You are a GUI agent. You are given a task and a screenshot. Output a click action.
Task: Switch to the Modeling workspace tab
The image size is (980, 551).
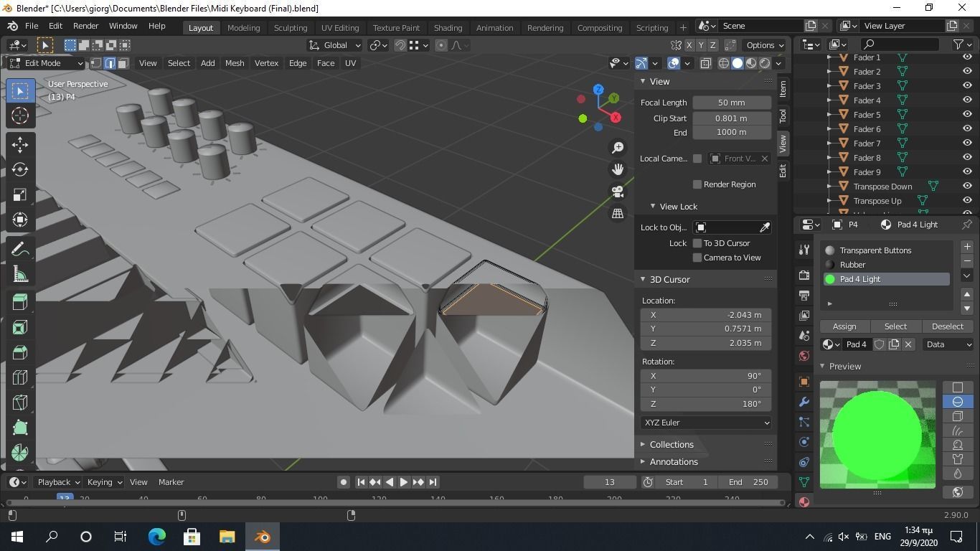click(x=243, y=28)
